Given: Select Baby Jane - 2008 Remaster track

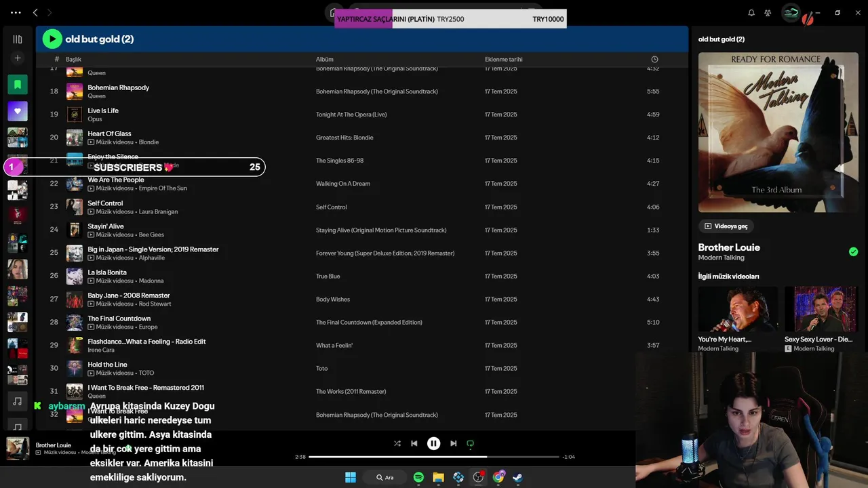Looking at the screenshot, I should tap(129, 296).
